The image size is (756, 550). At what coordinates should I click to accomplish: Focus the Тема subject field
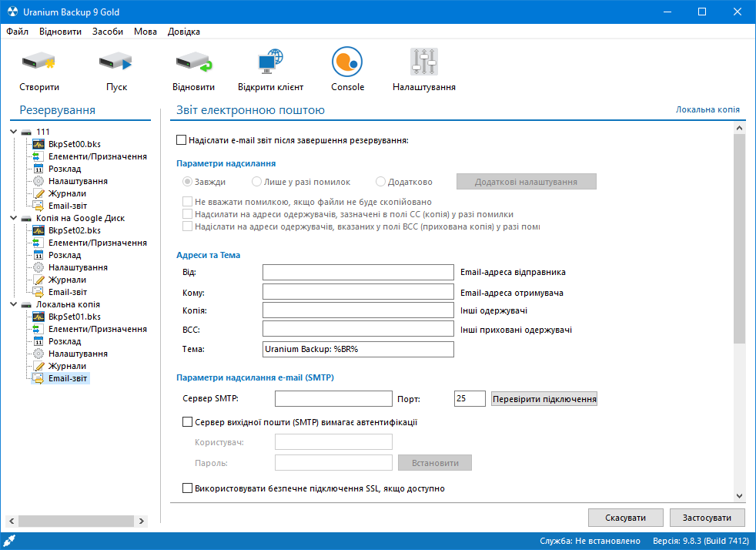click(358, 349)
